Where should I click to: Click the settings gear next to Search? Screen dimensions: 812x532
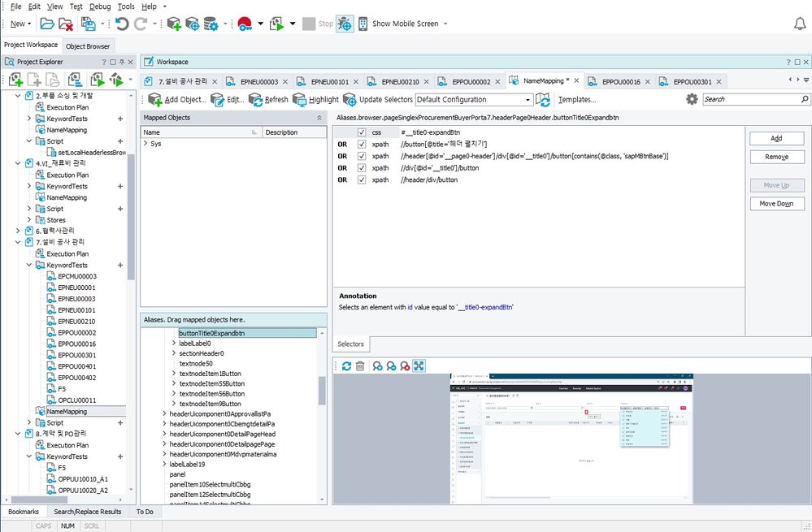pyautogui.click(x=692, y=99)
